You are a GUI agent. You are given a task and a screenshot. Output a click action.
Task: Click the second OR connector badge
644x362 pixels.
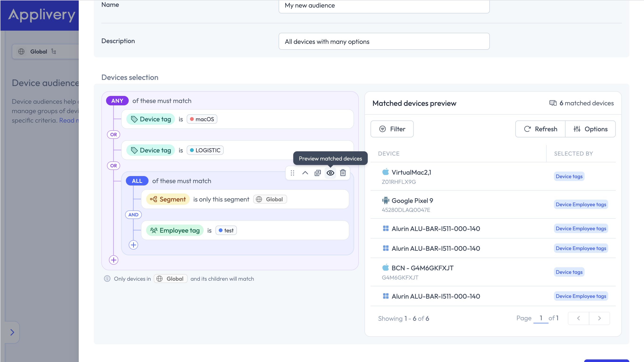pos(113,165)
